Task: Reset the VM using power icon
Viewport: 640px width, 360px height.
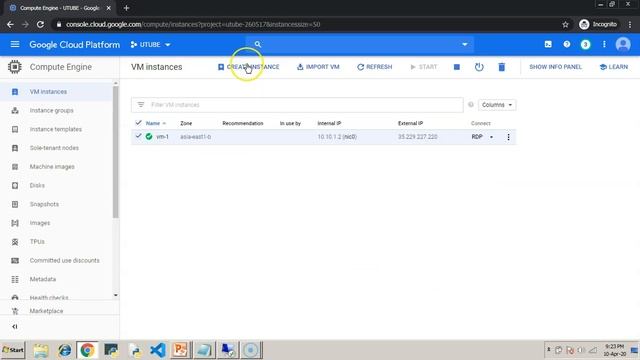Action: [479, 67]
